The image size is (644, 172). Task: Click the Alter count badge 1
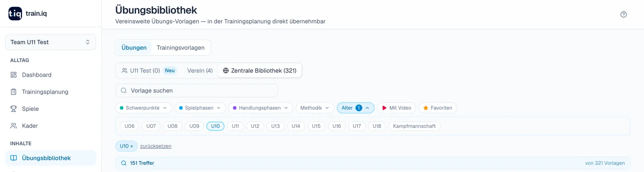tap(359, 108)
